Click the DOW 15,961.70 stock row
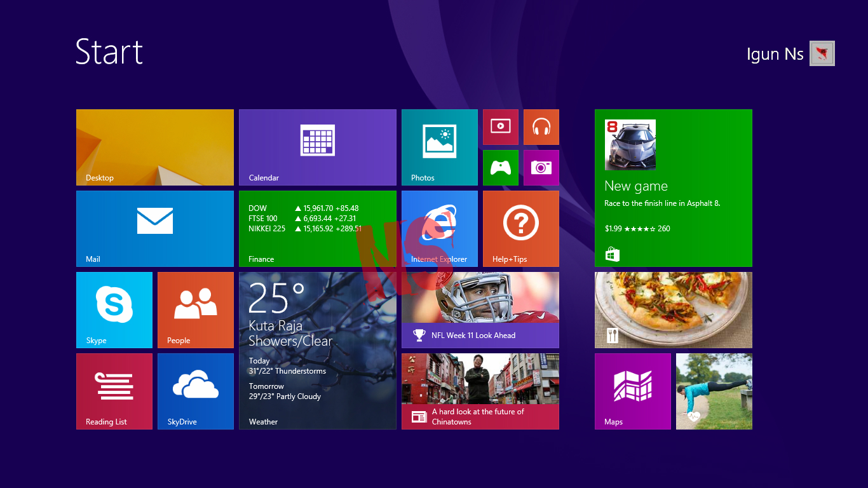868x488 pixels. (304, 208)
